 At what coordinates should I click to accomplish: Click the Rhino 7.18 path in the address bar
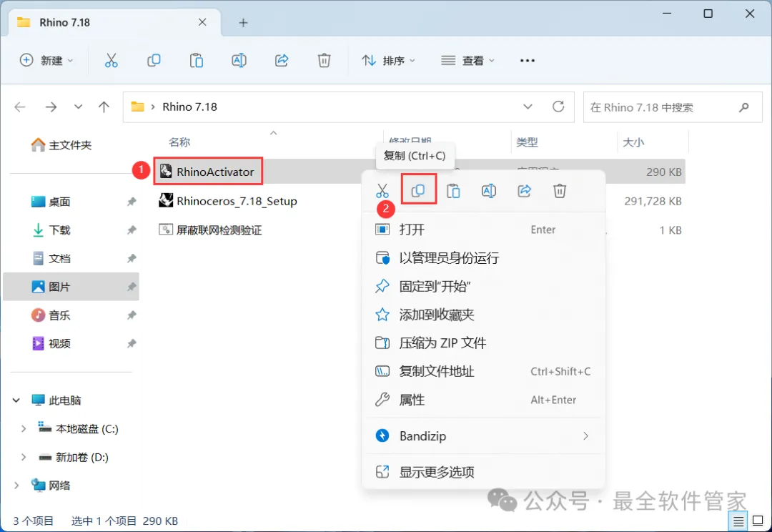[189, 107]
